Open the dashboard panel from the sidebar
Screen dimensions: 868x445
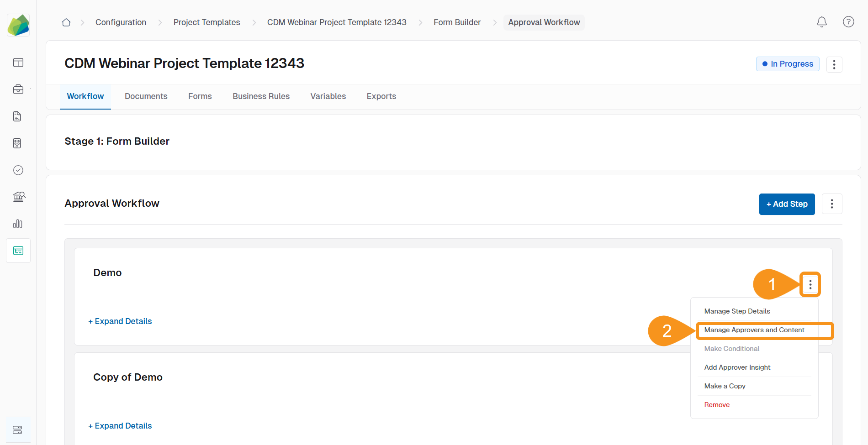[18, 63]
